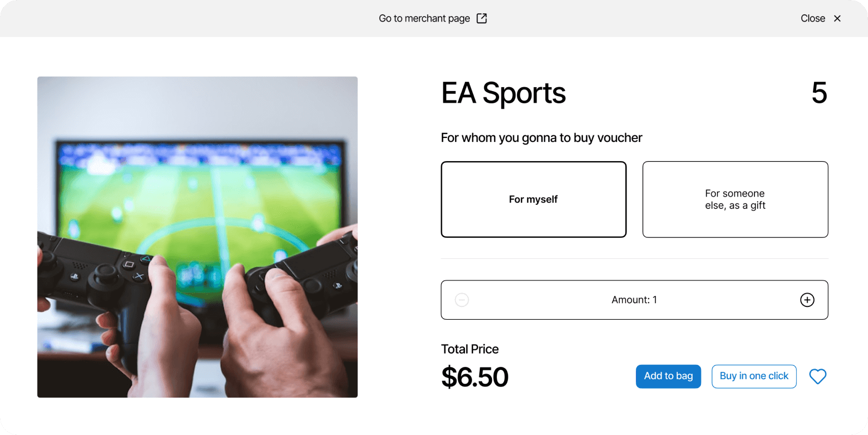Click the grayed circled minus control
Viewport: 868px width, 435px height.
462,300
